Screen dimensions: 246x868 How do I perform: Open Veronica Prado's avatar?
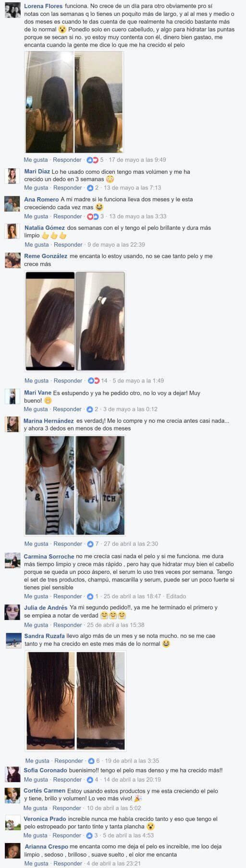[x=12, y=823]
